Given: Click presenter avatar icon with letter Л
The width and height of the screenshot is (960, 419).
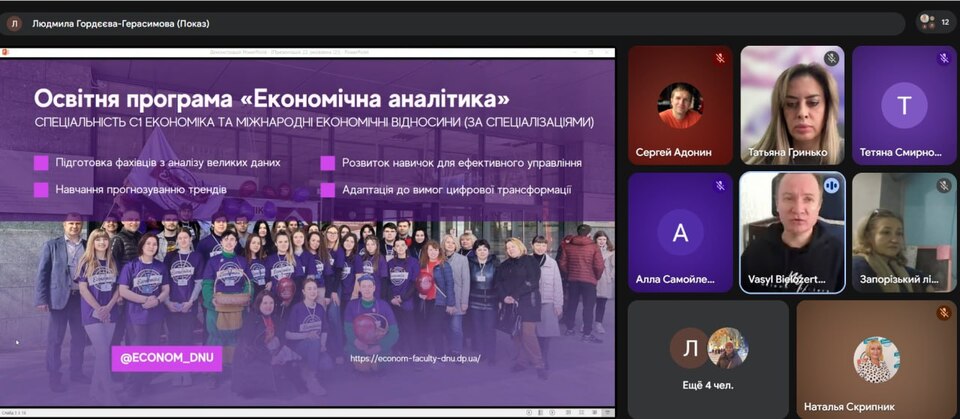Looking at the screenshot, I should click(x=14, y=23).
